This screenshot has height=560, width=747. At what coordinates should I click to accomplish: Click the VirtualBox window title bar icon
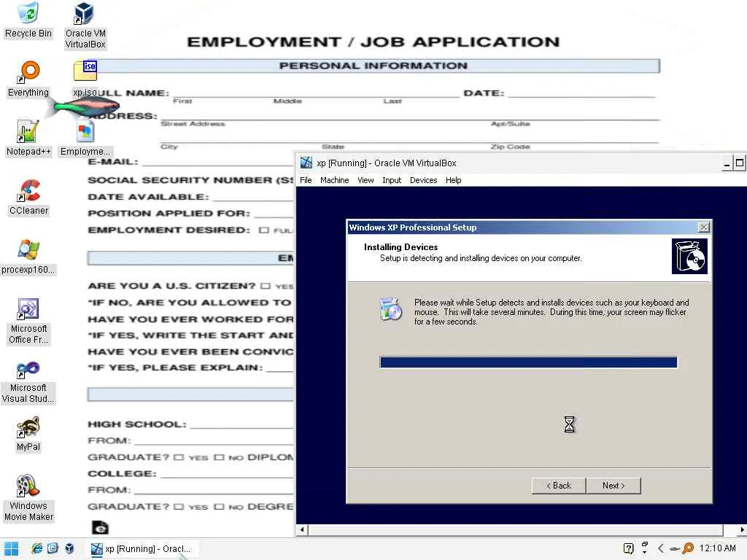306,163
